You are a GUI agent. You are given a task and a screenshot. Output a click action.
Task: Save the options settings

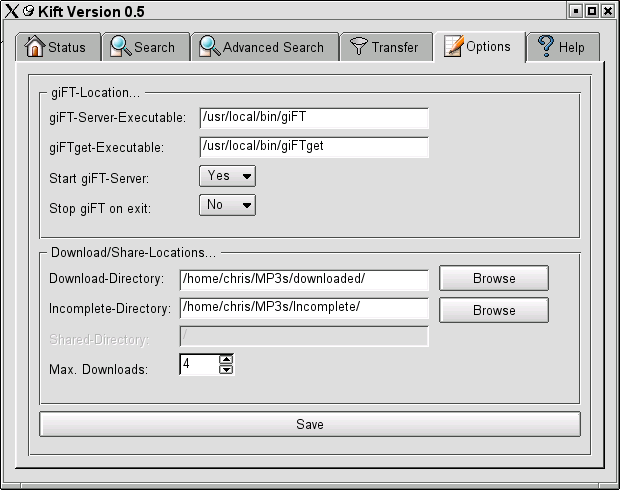(x=310, y=424)
